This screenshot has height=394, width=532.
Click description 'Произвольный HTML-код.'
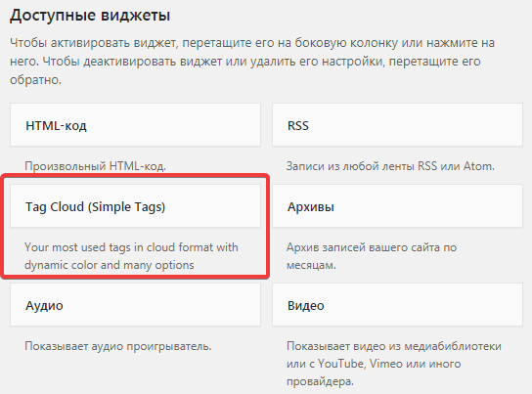coord(95,166)
